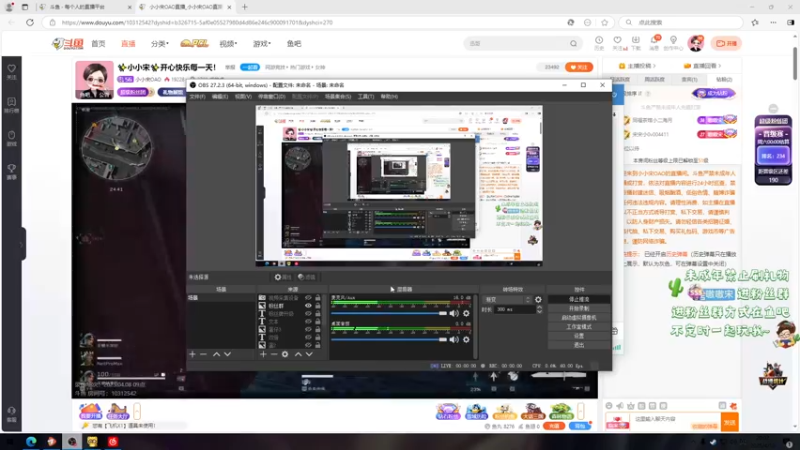Viewport: 800px width, 450px height.
Task: Remove selected scene with minus icon
Action: (x=203, y=354)
